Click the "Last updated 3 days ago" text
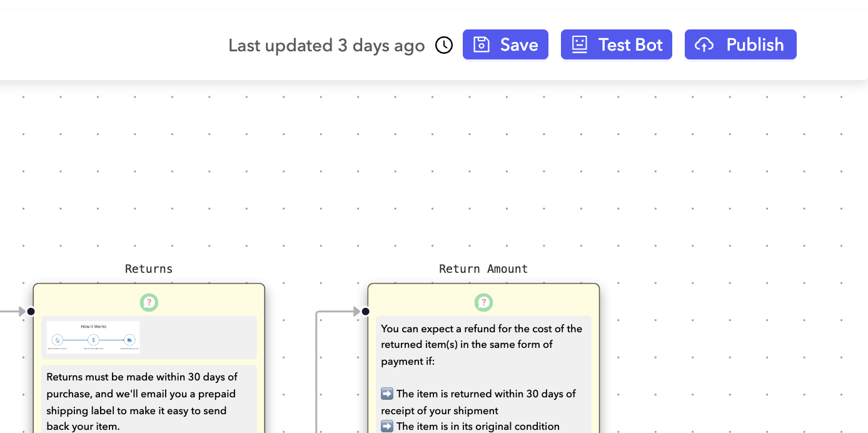Image resolution: width=868 pixels, height=433 pixels. pyautogui.click(x=326, y=46)
